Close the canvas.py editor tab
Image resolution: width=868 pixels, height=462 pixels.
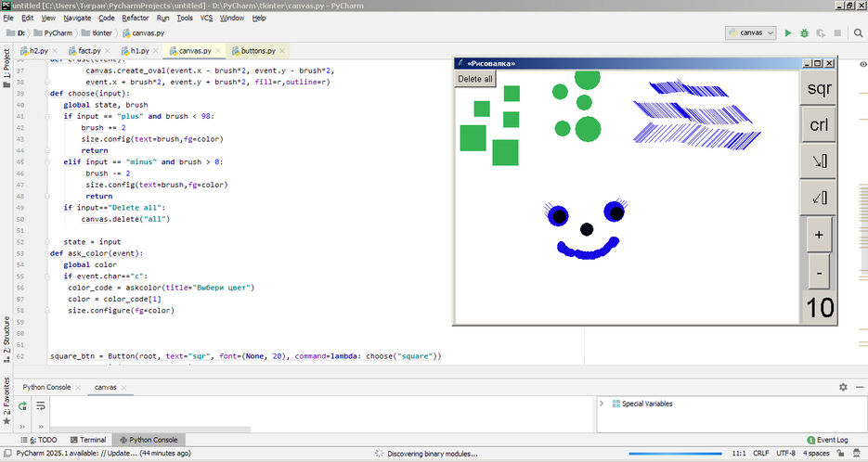(x=218, y=51)
